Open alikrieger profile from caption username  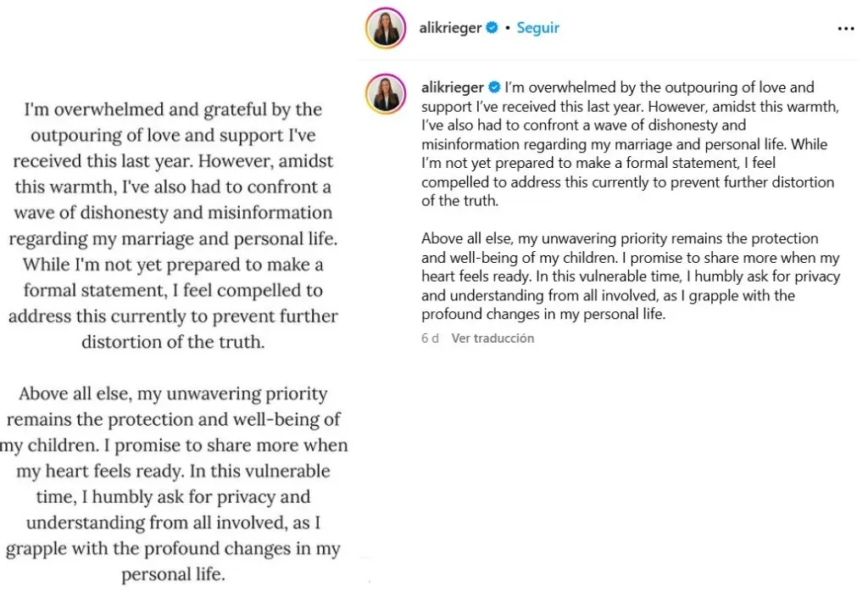453,87
